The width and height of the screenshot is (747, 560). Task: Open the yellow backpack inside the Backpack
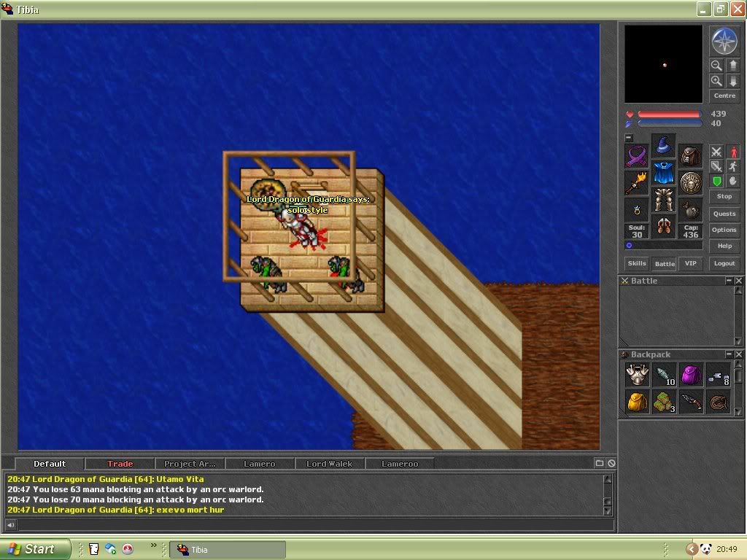tap(637, 402)
